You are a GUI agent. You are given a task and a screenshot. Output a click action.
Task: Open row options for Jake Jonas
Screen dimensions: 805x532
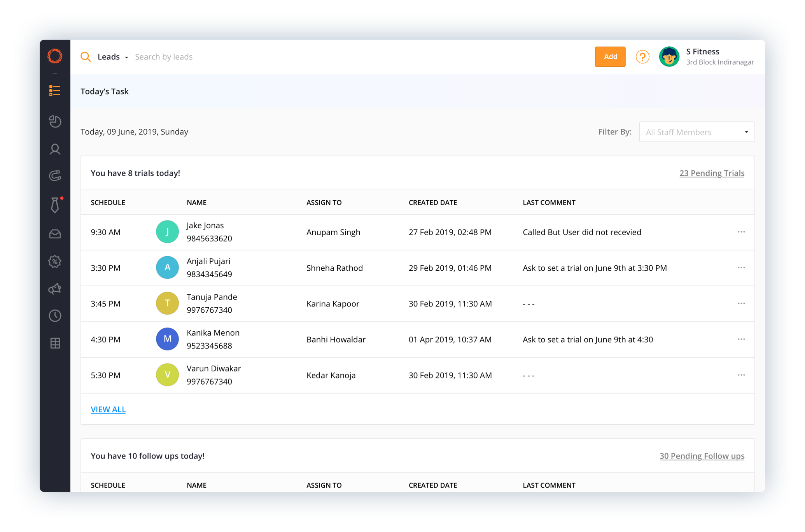click(741, 232)
